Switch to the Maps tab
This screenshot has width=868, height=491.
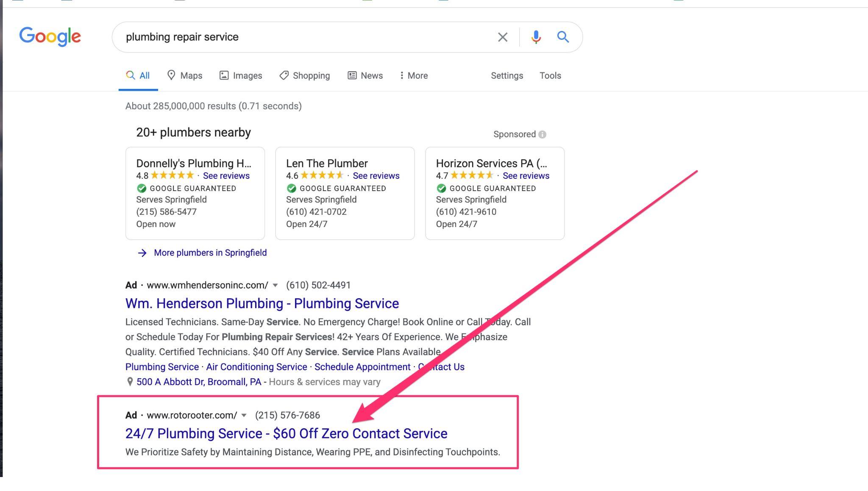pos(184,75)
